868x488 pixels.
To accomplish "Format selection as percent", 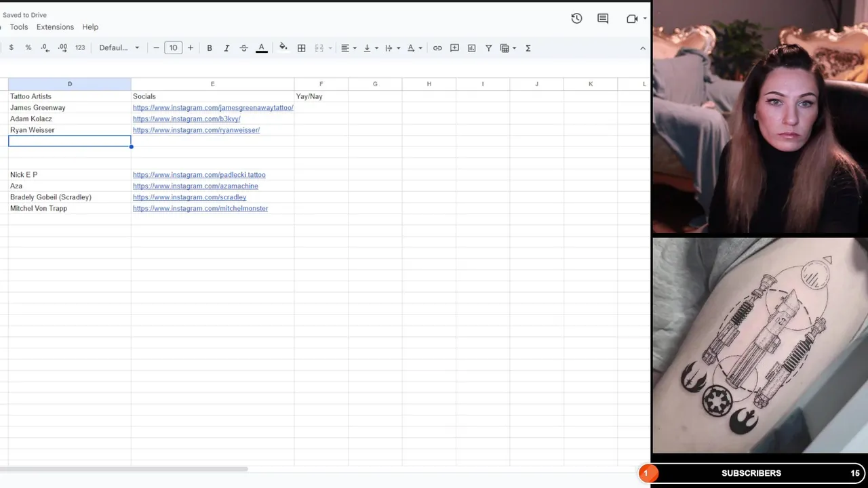I will click(28, 47).
